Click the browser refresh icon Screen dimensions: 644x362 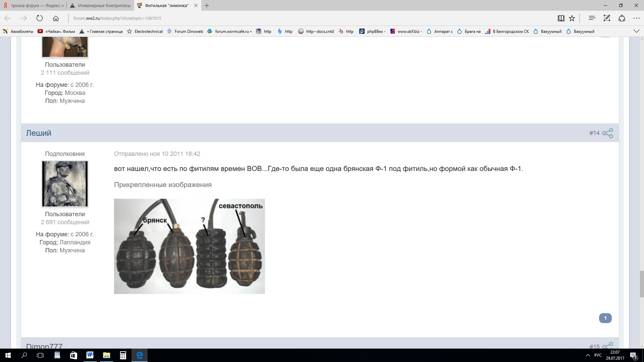coord(40,18)
